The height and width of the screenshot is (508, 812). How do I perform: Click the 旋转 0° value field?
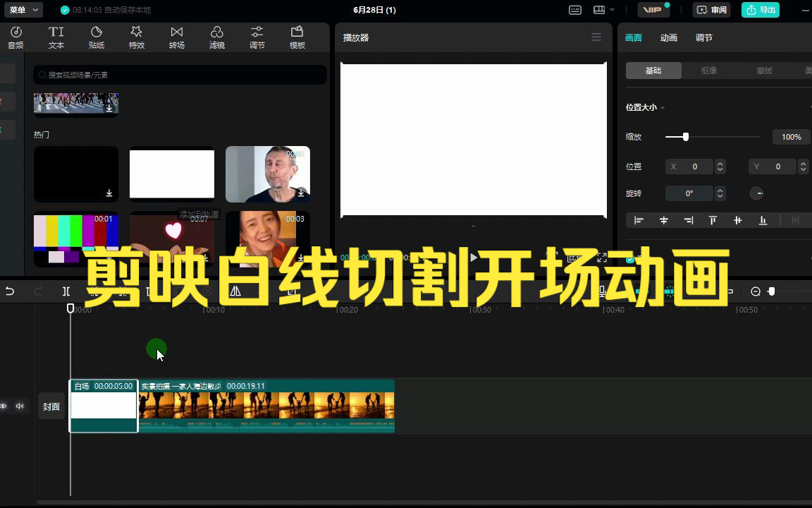click(689, 193)
